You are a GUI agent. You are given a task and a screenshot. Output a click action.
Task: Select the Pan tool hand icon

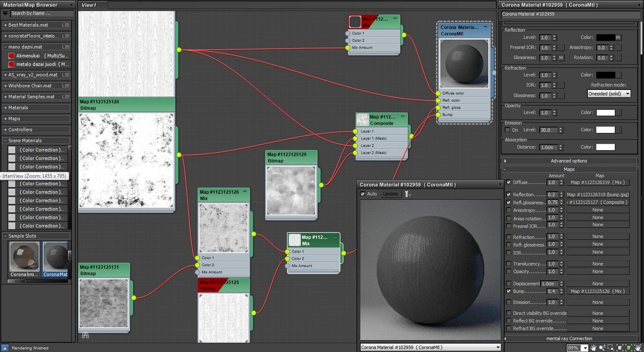coord(594,348)
